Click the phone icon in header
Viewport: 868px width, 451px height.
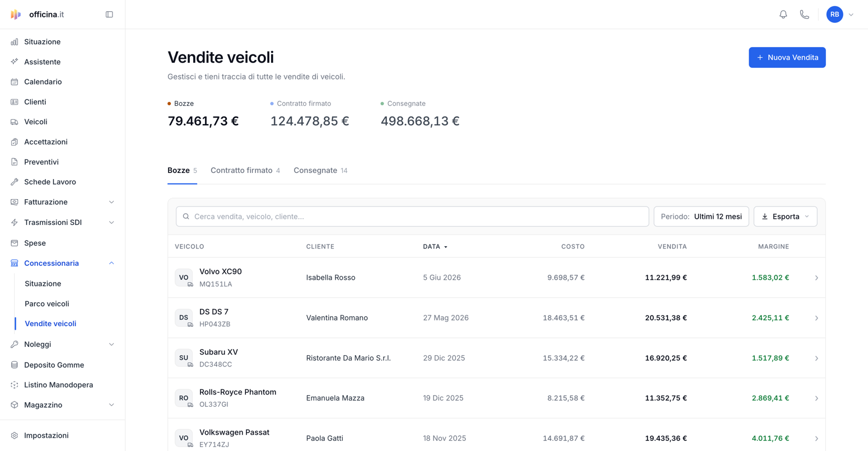805,15
